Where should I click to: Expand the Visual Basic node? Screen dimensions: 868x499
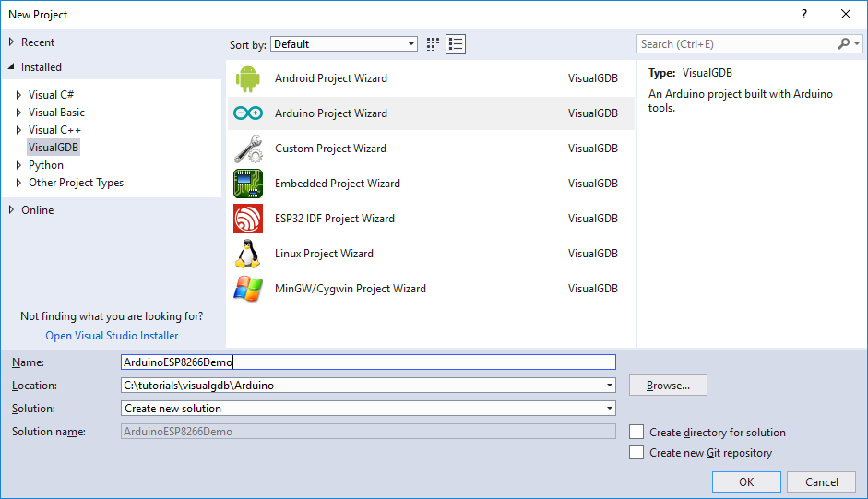click(18, 113)
